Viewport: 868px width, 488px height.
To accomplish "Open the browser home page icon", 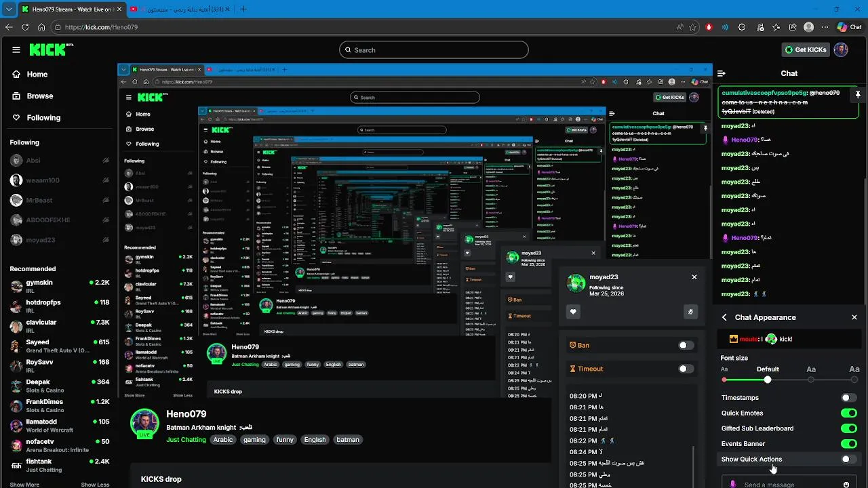I will coord(41,27).
